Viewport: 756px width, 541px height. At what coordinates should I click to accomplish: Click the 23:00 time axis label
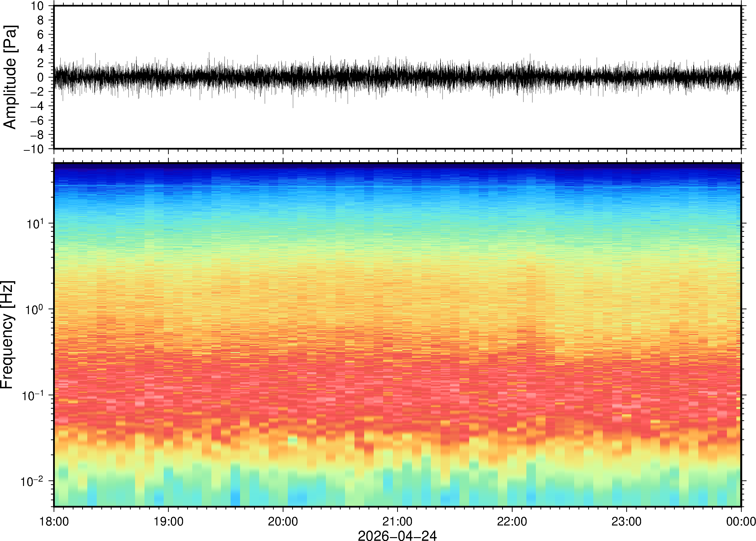626,521
